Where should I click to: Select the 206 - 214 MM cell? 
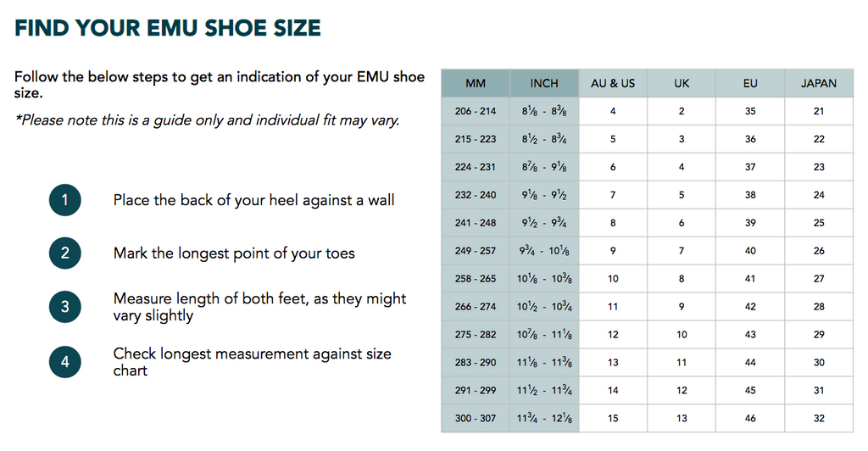[x=476, y=111]
